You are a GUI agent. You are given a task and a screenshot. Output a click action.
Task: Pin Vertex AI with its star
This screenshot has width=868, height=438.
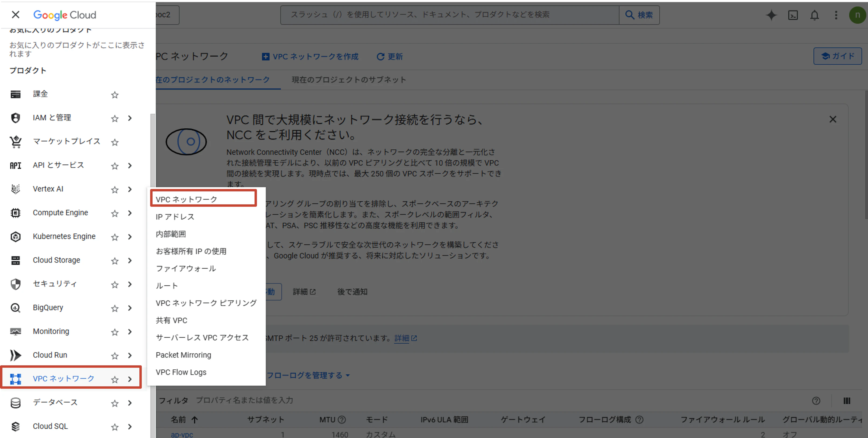(x=115, y=190)
